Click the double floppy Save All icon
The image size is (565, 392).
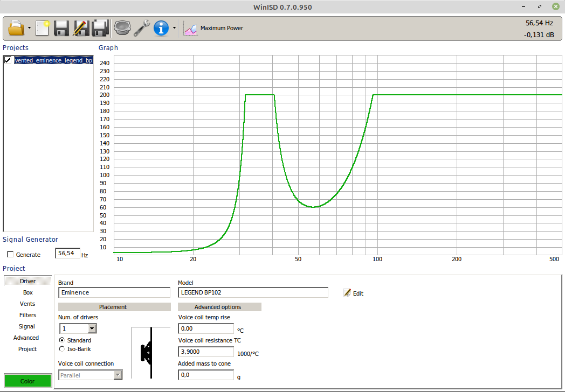(x=100, y=28)
